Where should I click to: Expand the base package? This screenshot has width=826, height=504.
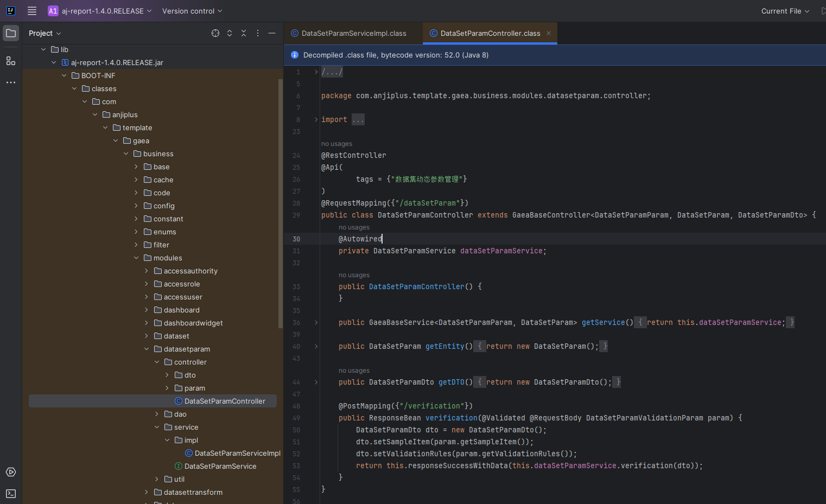pyautogui.click(x=136, y=167)
